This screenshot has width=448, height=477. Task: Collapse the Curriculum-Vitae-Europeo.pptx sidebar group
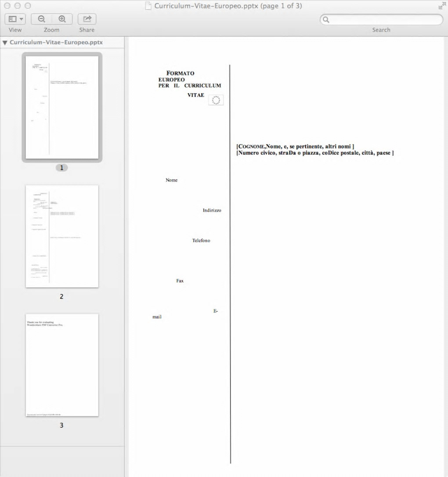click(x=5, y=43)
